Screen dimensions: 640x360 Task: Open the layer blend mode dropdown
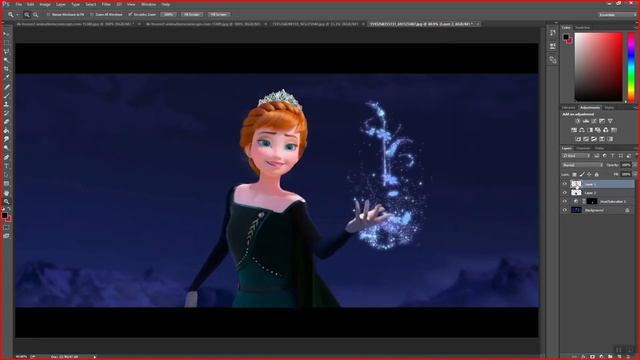coord(582,165)
